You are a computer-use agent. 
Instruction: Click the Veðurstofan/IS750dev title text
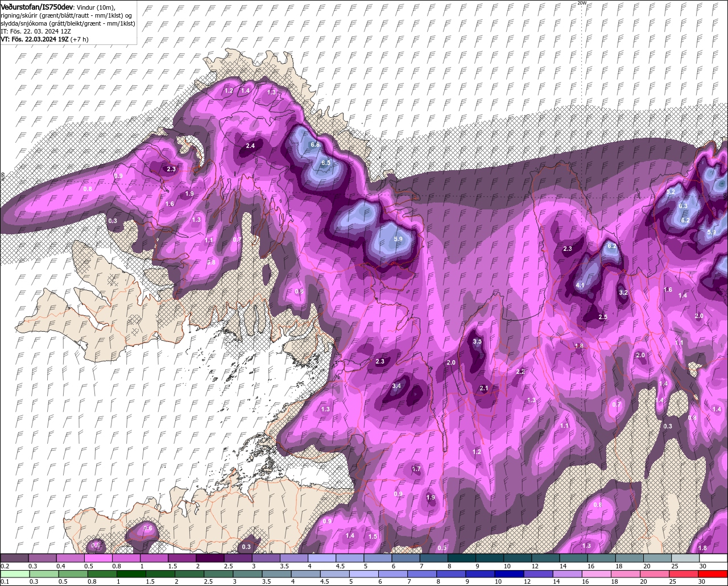(x=38, y=6)
